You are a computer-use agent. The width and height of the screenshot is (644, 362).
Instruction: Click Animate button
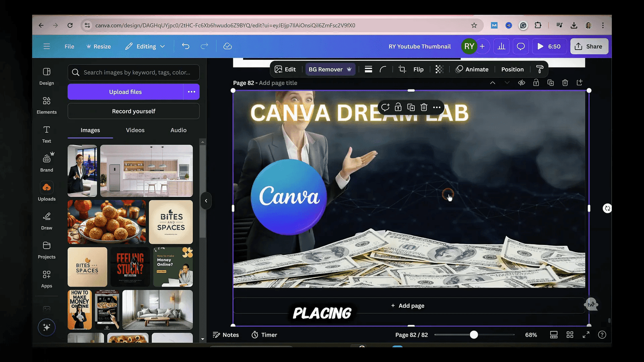(472, 69)
